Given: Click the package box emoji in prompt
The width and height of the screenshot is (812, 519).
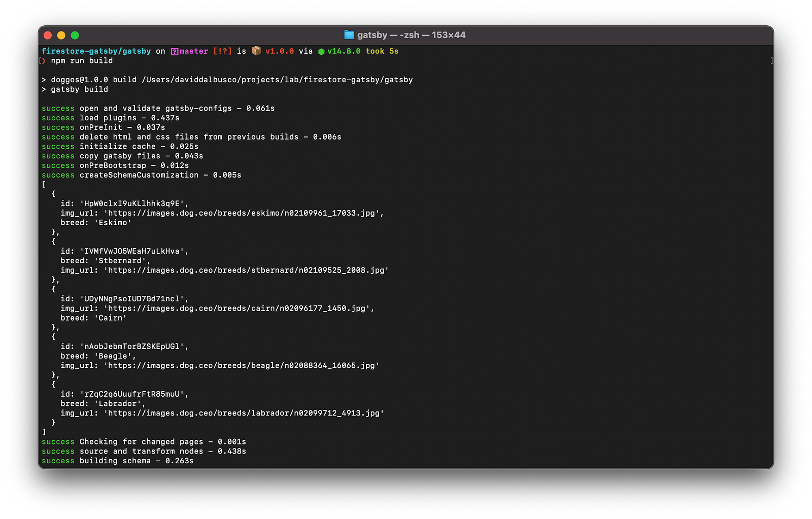Looking at the screenshot, I should coord(256,51).
